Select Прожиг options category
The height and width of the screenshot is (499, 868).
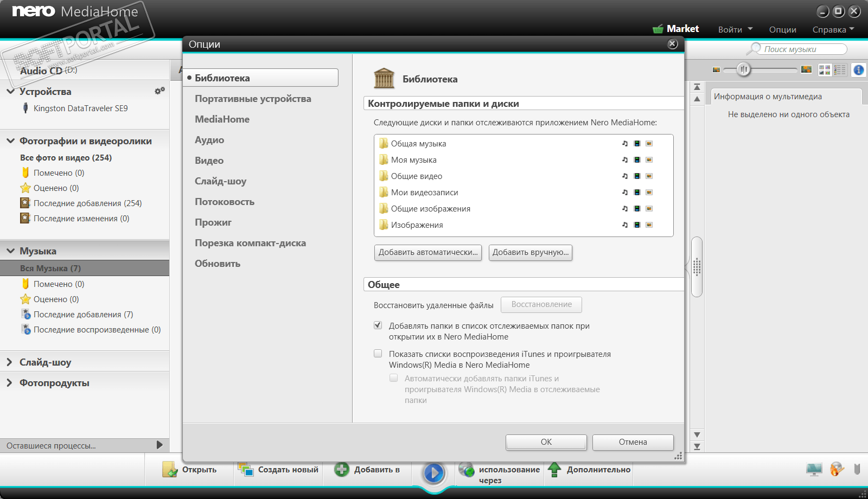point(213,222)
